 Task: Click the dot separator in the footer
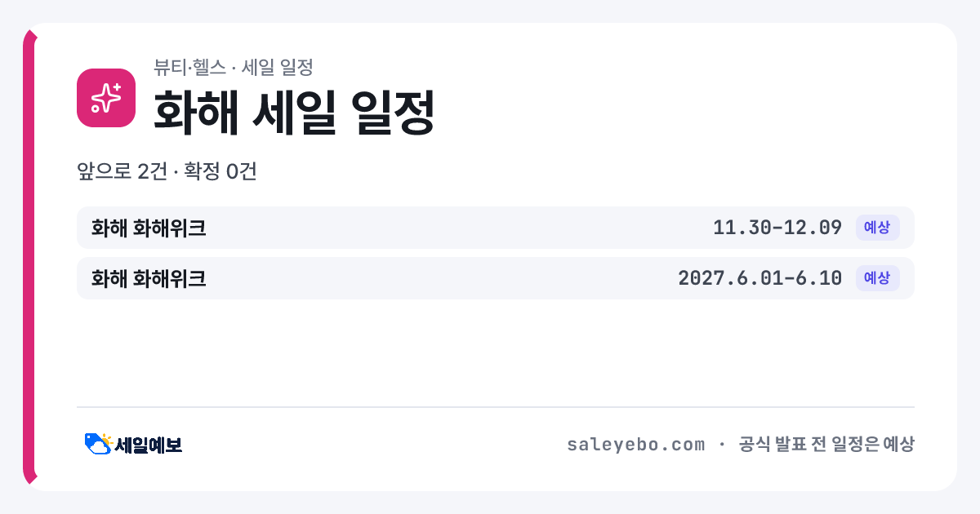tap(722, 445)
